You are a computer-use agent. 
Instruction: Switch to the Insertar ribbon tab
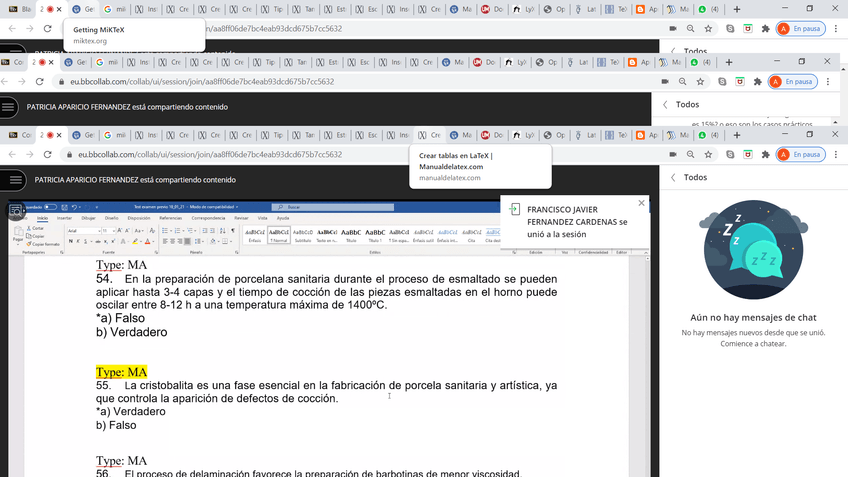coord(64,217)
